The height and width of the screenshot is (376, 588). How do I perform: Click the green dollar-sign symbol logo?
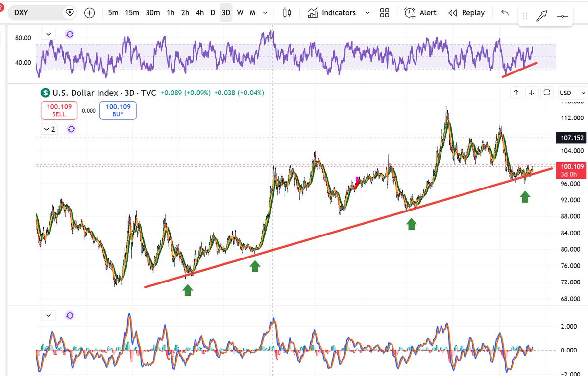click(x=45, y=93)
